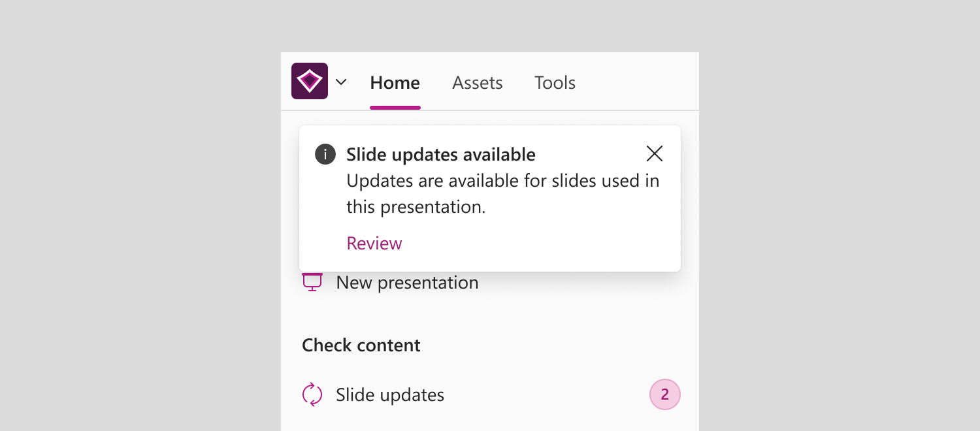
Task: Choose the New presentation text label
Action: coord(407,283)
